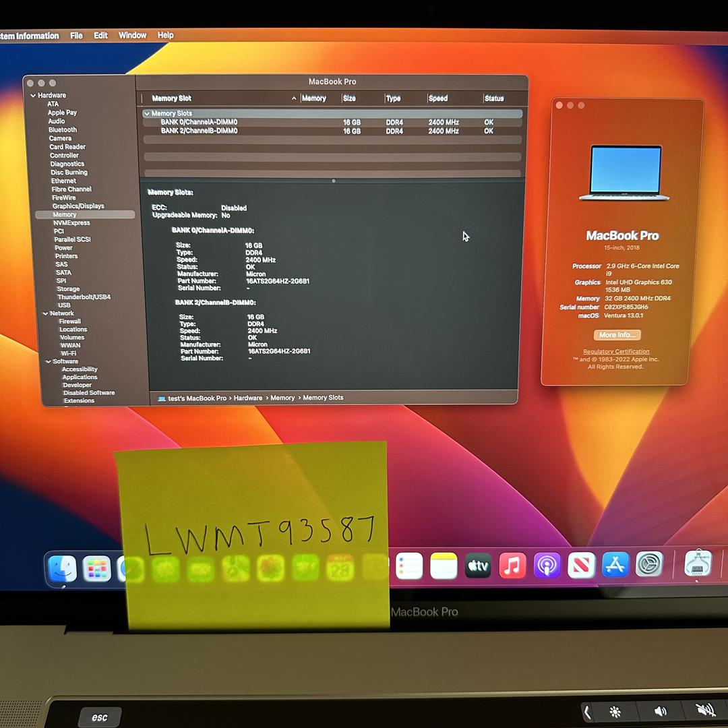Image resolution: width=728 pixels, height=728 pixels.
Task: Select Power in the sidebar
Action: pos(63,248)
